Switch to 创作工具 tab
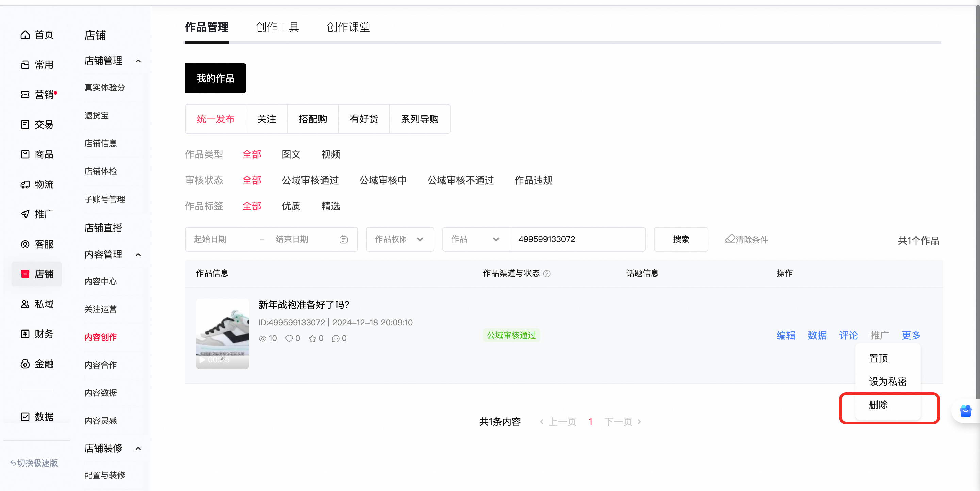The height and width of the screenshot is (491, 980). 277,27
